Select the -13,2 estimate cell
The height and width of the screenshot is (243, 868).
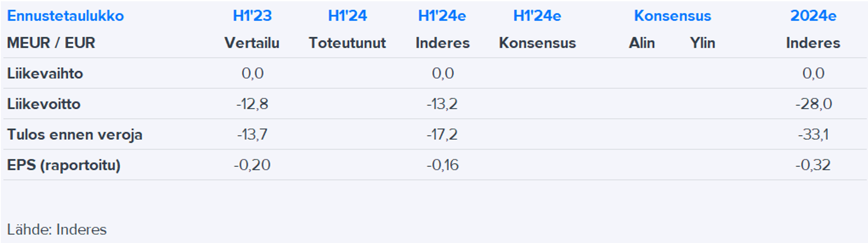pos(442,104)
